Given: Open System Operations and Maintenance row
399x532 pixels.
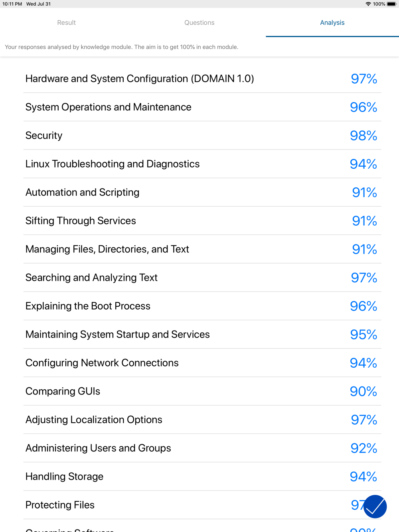Looking at the screenshot, I should (x=202, y=107).
